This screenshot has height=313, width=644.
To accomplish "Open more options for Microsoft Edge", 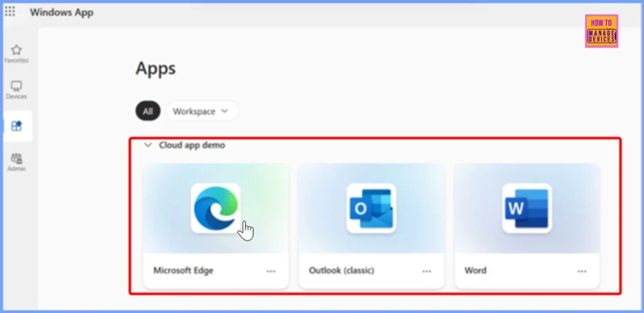I will 270,271.
